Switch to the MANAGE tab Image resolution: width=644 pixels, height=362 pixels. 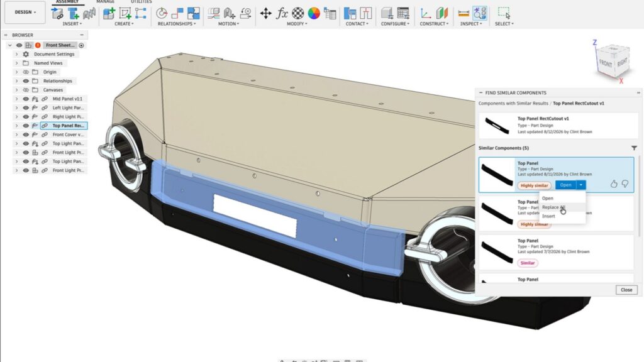pyautogui.click(x=106, y=2)
